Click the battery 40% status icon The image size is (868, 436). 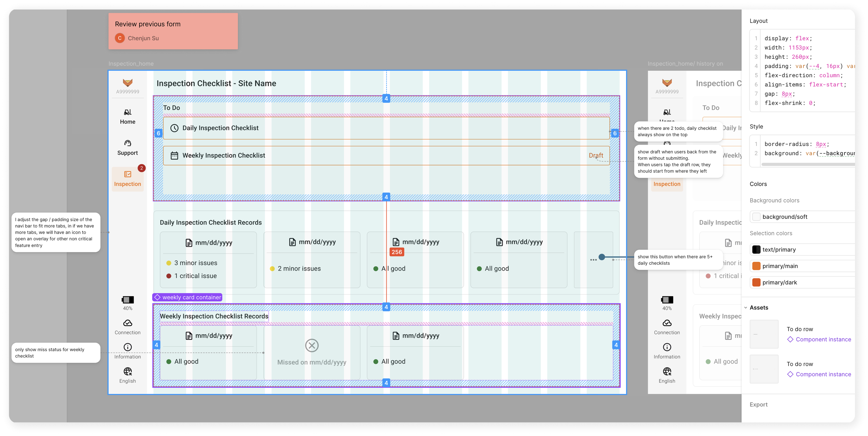coord(127,300)
